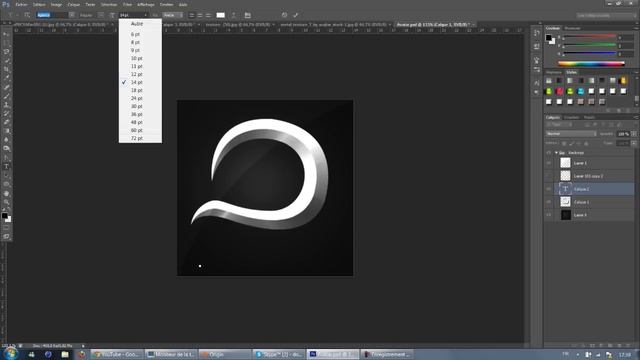Align text left in options bar
The width and height of the screenshot is (640, 360).
191,15
